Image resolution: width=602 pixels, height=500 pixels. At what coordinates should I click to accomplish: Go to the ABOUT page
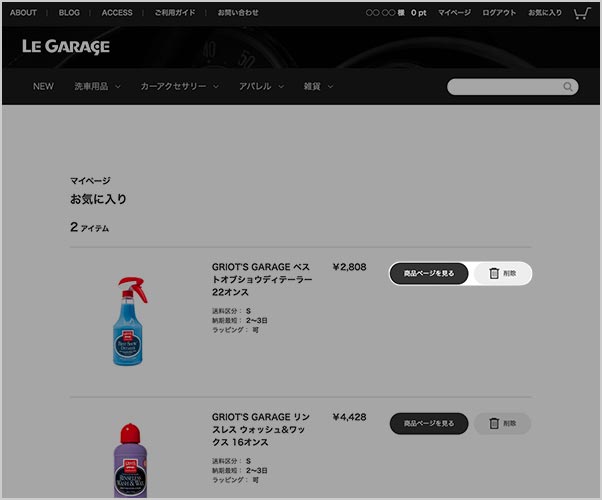(x=23, y=13)
